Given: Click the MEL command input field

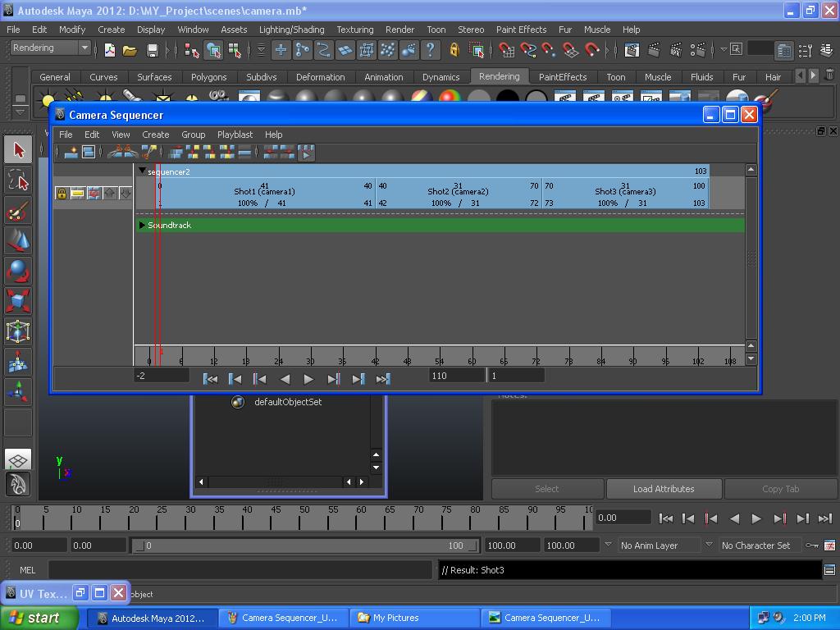Looking at the screenshot, I should [x=240, y=570].
